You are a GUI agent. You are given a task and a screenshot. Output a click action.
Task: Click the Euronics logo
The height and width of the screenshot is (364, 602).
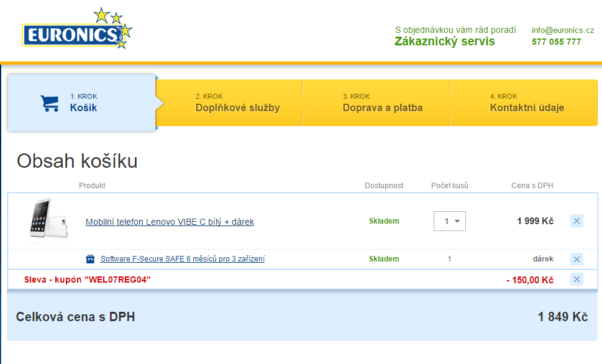pos(77,29)
